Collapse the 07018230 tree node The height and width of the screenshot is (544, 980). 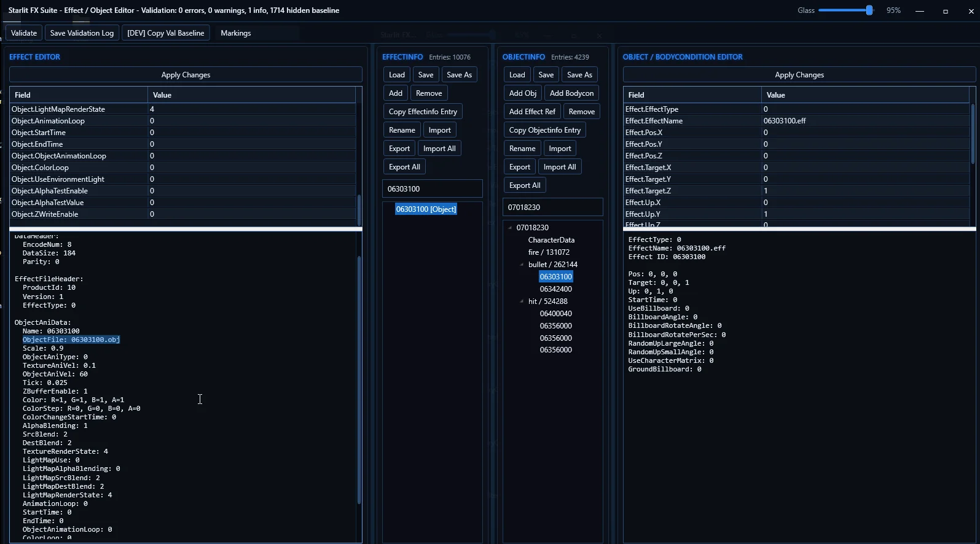coord(510,228)
